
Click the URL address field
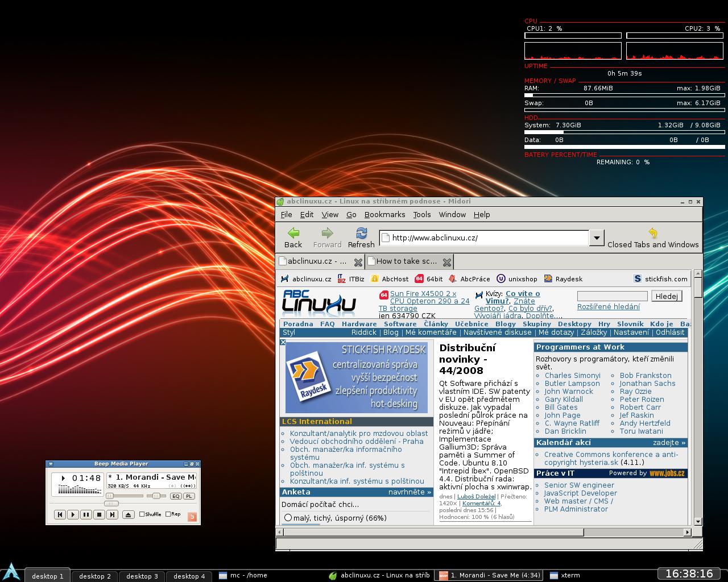pyautogui.click(x=484, y=238)
